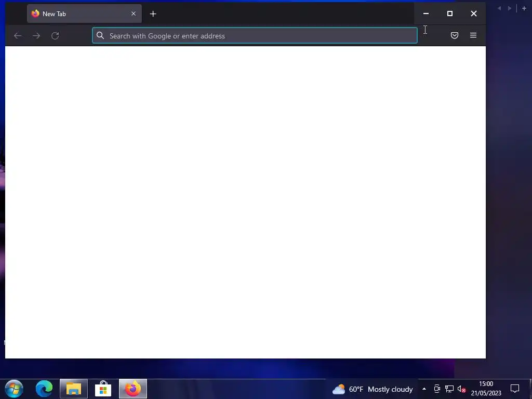Image resolution: width=532 pixels, height=399 pixels.
Task: Go back to previous page
Action: point(18,36)
